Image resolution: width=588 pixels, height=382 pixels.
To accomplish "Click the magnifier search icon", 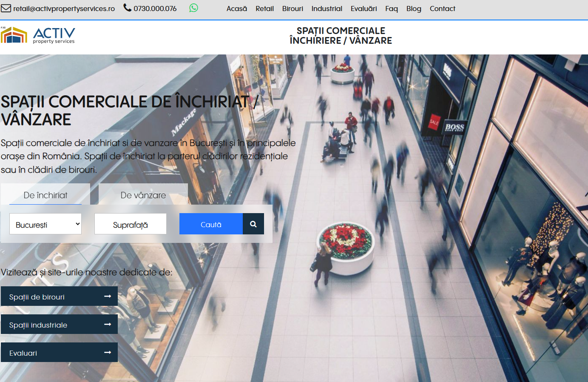I will (x=253, y=223).
